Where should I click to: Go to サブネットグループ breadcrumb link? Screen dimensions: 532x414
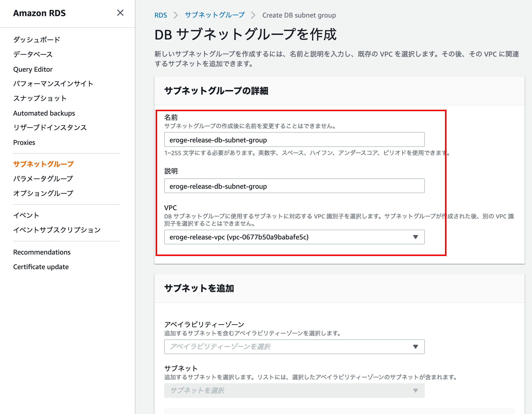coord(215,15)
